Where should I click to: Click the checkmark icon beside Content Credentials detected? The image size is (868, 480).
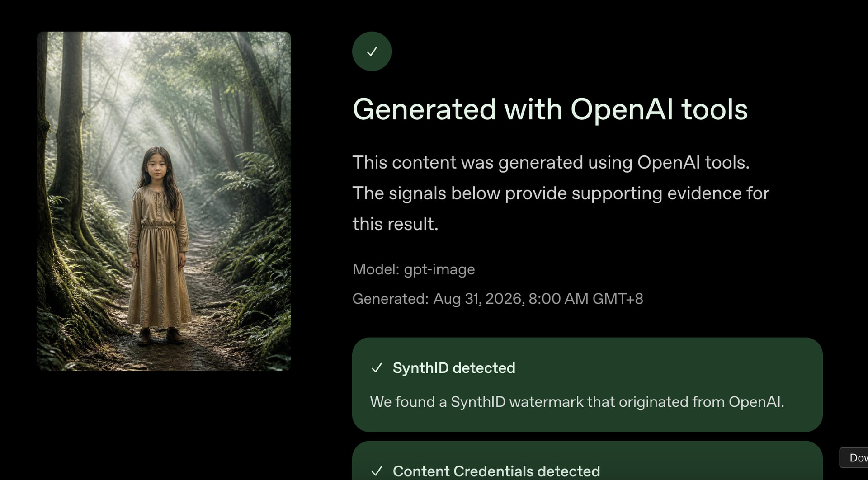(377, 471)
